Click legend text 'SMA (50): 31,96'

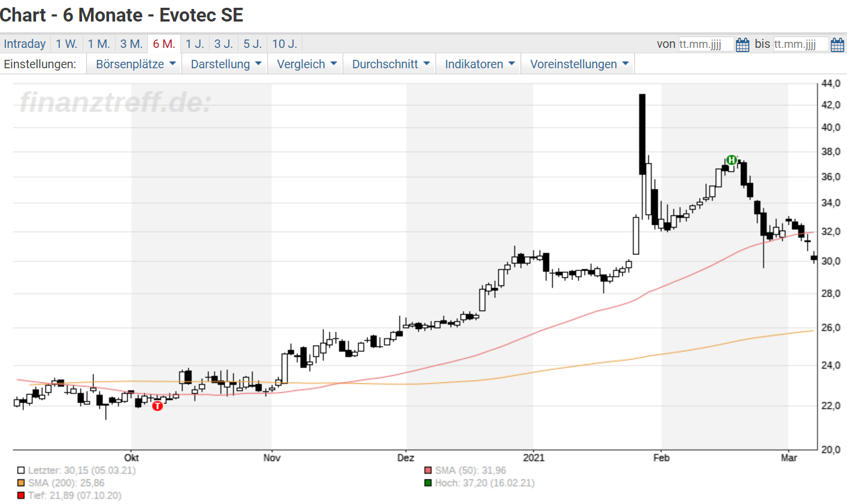point(471,470)
